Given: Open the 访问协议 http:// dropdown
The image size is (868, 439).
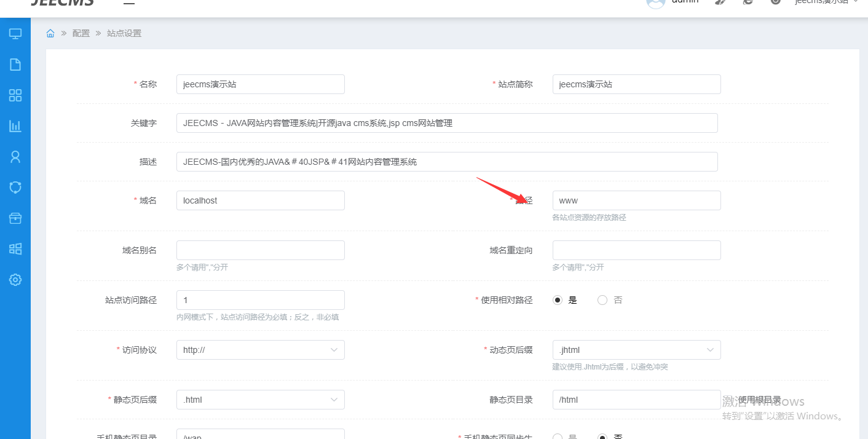Looking at the screenshot, I should (261, 350).
